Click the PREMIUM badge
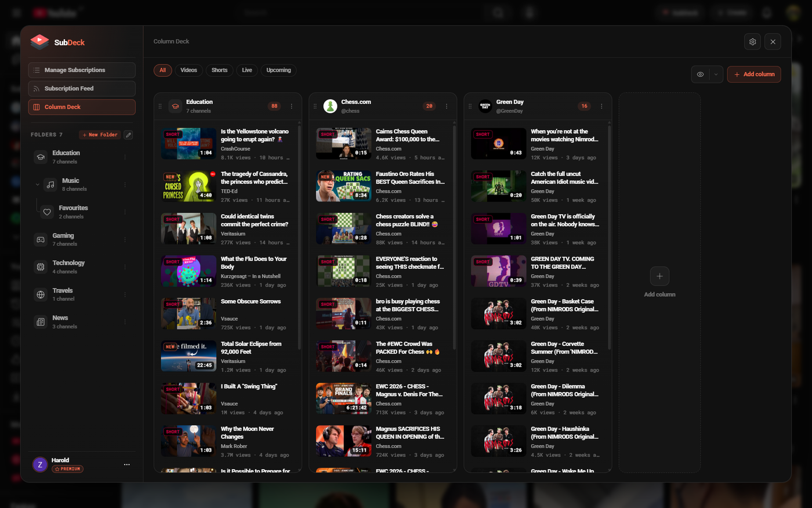 [x=68, y=469]
